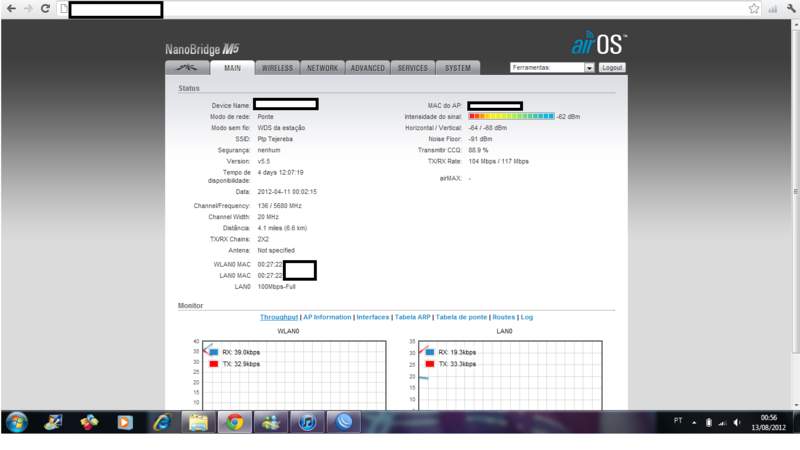Image resolution: width=800 pixels, height=450 pixels.
Task: Show hidden tray icons arrow
Action: click(x=694, y=422)
